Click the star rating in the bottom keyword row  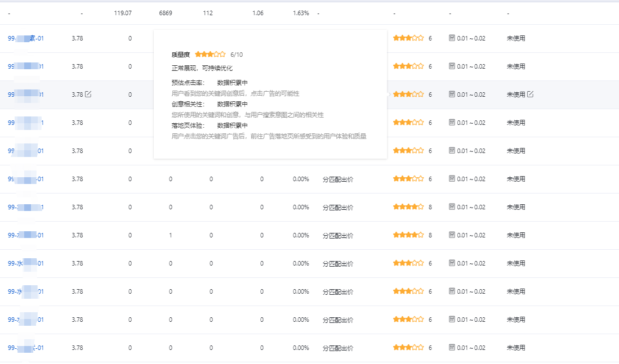point(408,348)
